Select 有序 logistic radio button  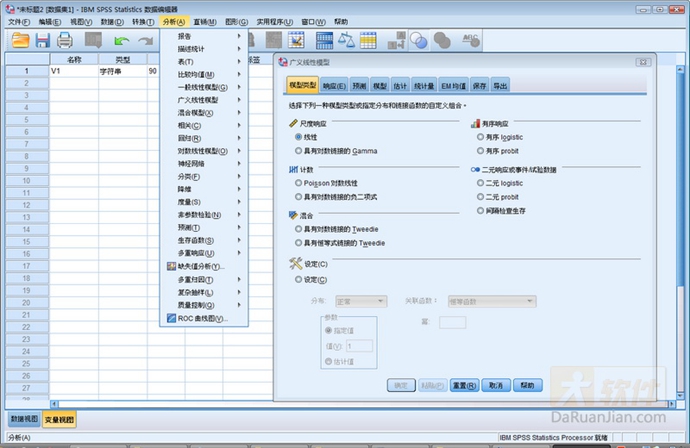coord(480,137)
